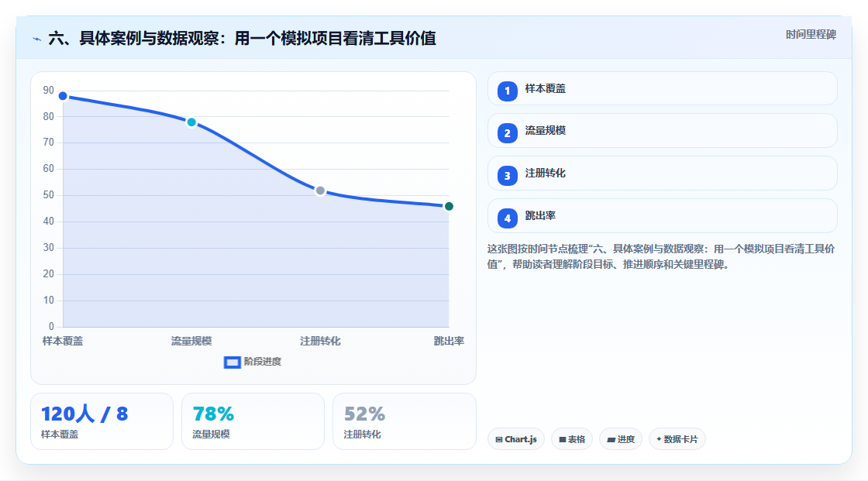This screenshot has height=481, width=868.
Task: Click the 50 y-axis value
Action: coord(49,195)
